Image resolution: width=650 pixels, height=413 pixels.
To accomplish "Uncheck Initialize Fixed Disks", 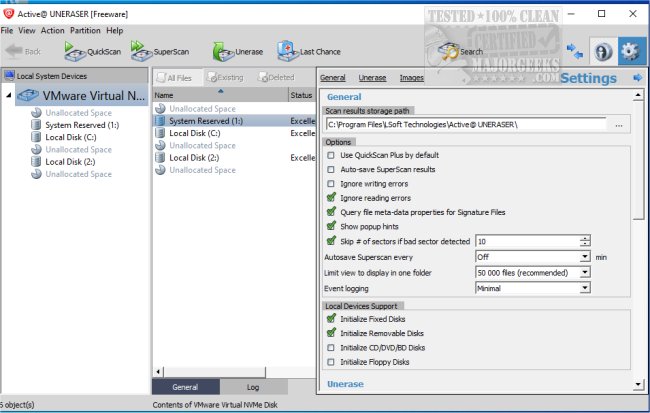I will pos(331,319).
